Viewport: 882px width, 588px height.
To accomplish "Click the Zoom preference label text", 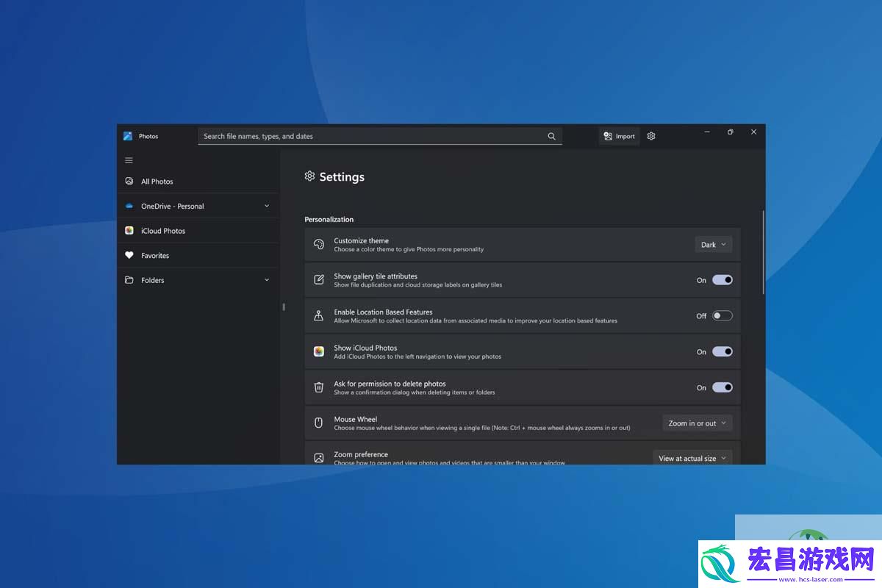I will [361, 454].
